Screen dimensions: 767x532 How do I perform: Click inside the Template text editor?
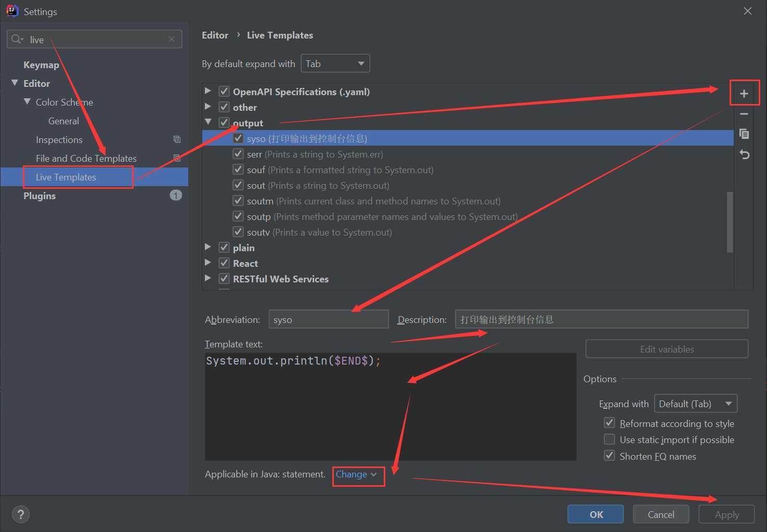[x=391, y=407]
